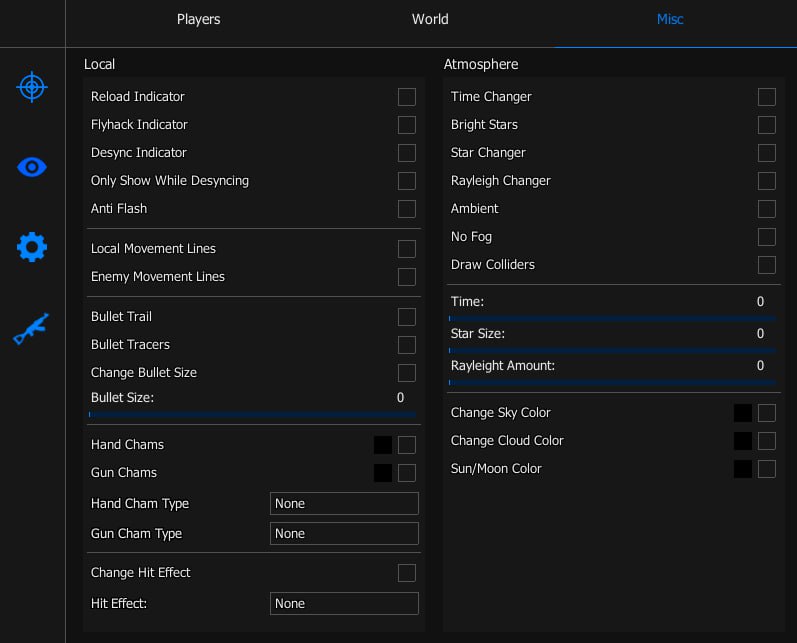Click the Star Size value 0
This screenshot has width=797, height=643.
(760, 333)
